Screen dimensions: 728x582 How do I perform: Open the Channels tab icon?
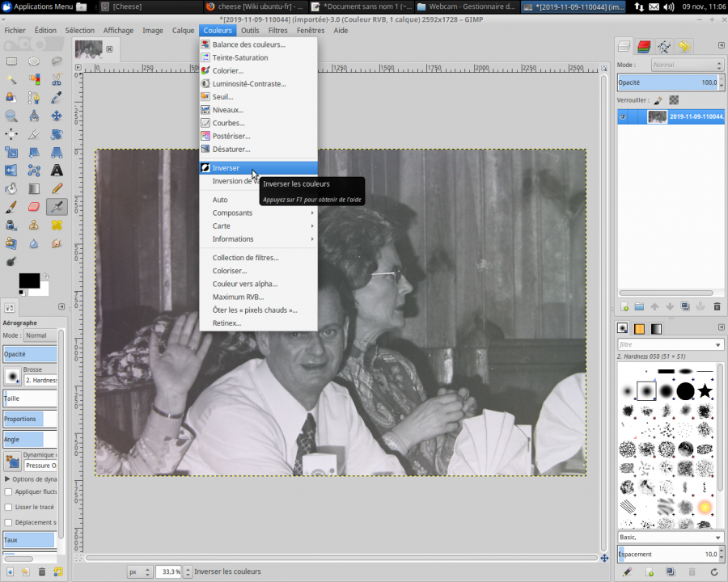pos(644,46)
